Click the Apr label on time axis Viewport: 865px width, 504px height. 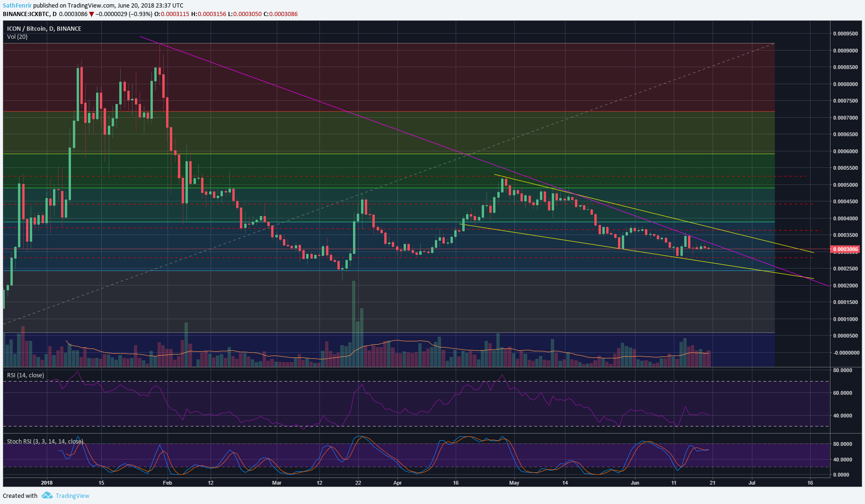[x=397, y=483]
